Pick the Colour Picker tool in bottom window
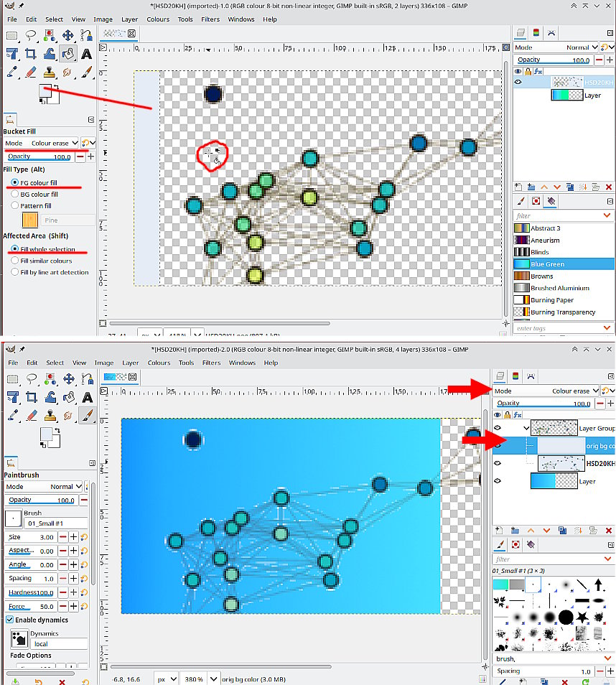Image resolution: width=616 pixels, height=685 pixels. click(13, 416)
